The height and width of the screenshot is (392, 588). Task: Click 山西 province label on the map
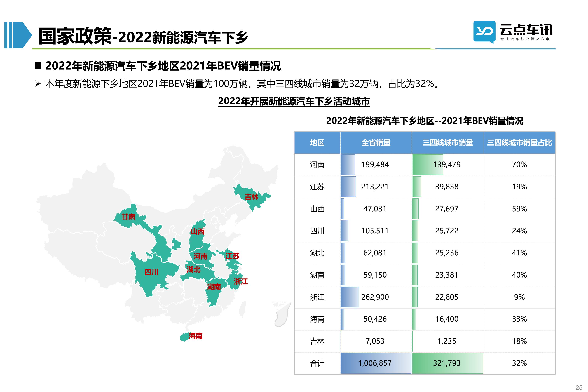click(197, 231)
